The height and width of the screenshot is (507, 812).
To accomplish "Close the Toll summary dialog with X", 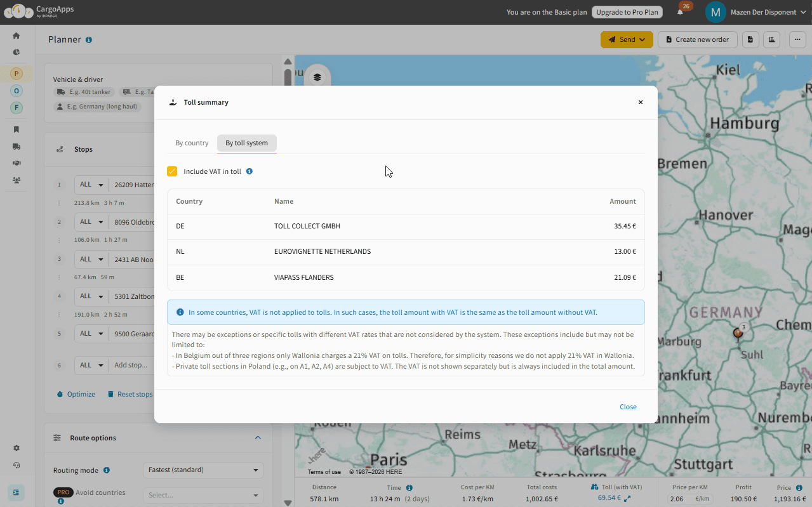I will (x=641, y=102).
